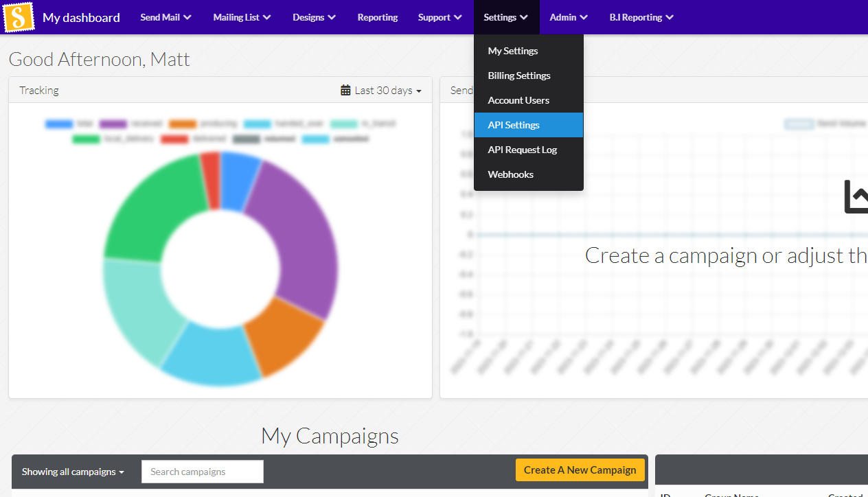Click the Search campaigns input field
The image size is (868, 497).
(x=202, y=472)
